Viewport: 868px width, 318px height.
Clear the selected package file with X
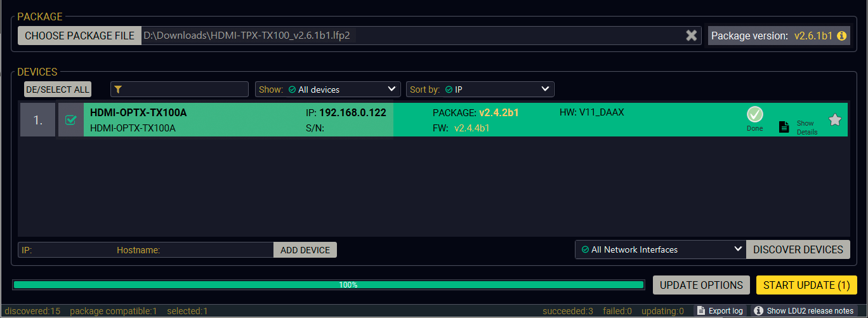pos(691,36)
